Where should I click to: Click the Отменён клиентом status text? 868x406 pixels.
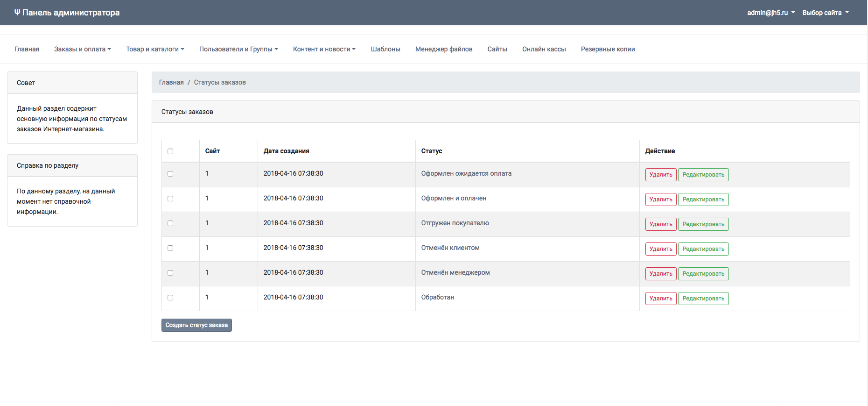pos(450,248)
